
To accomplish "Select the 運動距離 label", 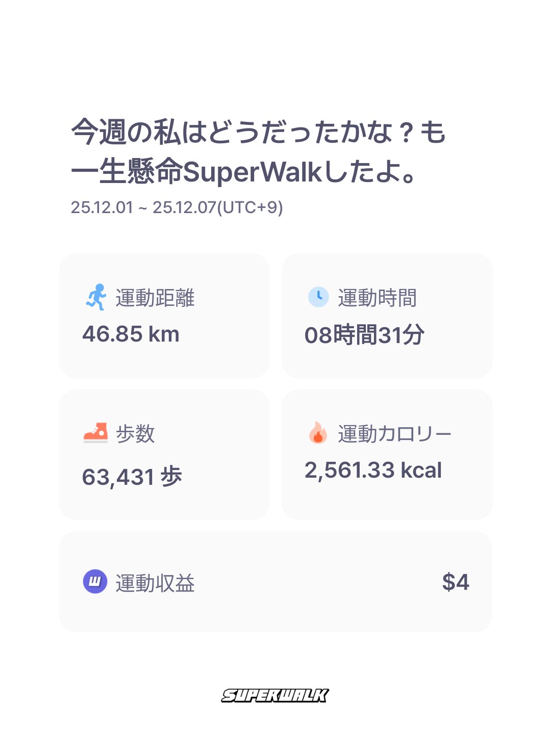I will [x=155, y=298].
